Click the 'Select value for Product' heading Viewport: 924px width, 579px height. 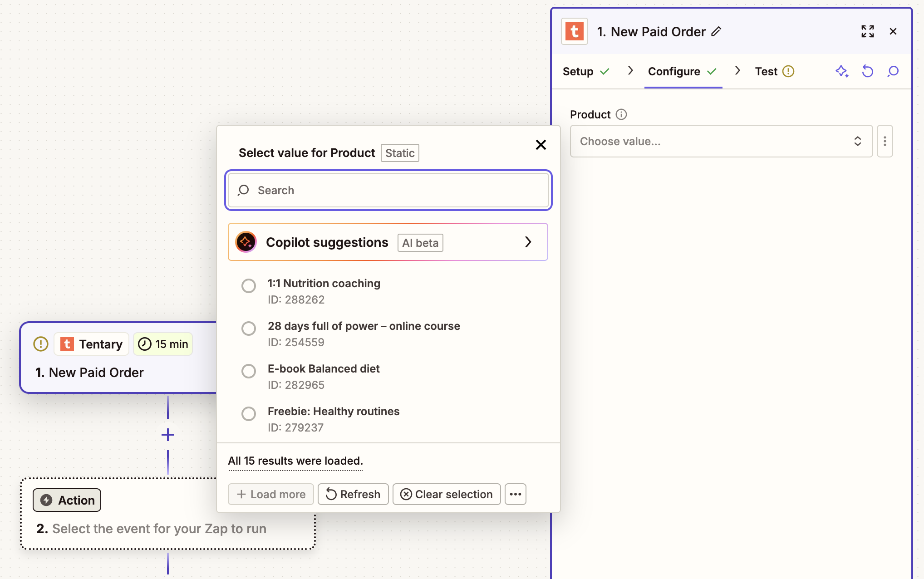point(307,153)
